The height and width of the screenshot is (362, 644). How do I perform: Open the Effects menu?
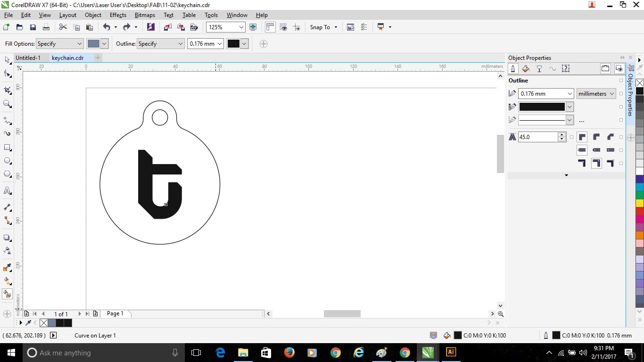118,15
